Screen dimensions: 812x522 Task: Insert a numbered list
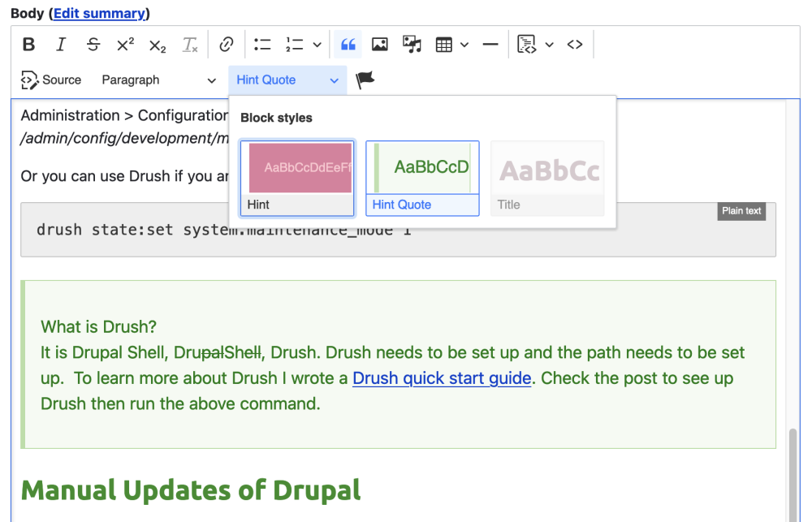point(294,45)
